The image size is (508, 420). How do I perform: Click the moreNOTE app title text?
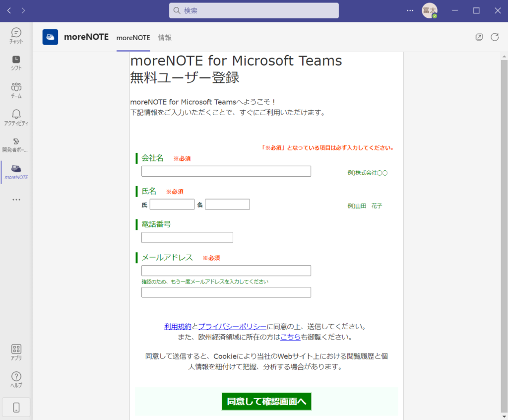click(x=86, y=37)
